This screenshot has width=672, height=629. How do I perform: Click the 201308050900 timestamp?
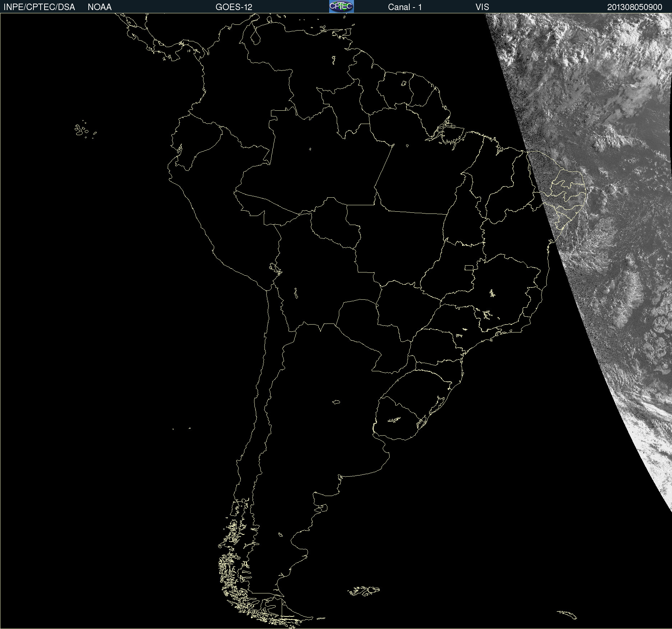click(x=635, y=7)
